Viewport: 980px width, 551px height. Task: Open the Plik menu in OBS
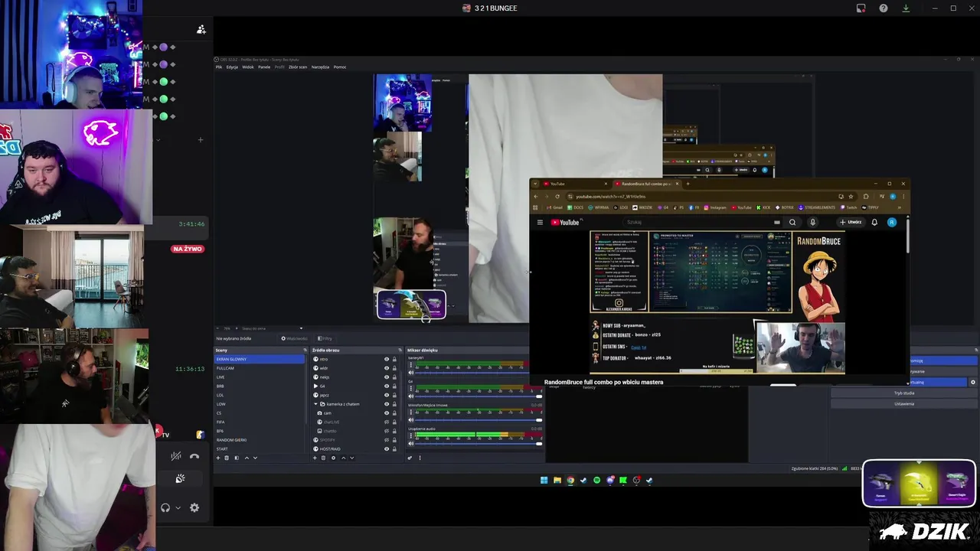(x=219, y=67)
